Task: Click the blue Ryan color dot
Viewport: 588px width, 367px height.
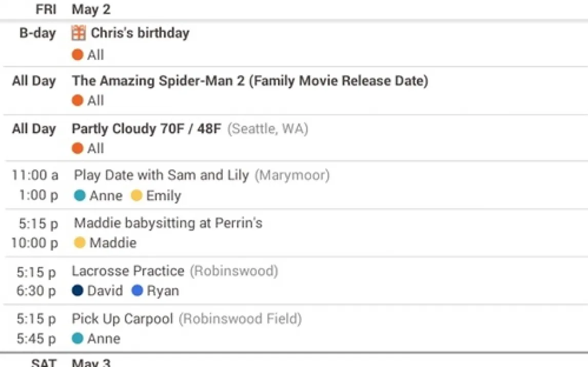Action: point(137,291)
